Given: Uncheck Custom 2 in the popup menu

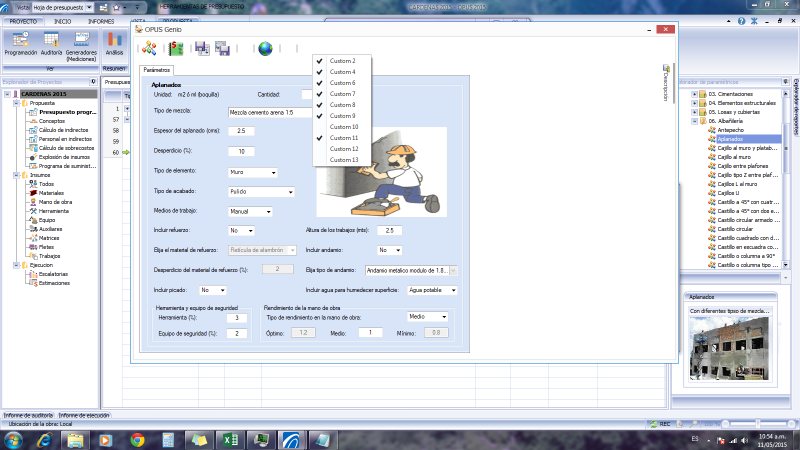Looking at the screenshot, I should point(343,61).
